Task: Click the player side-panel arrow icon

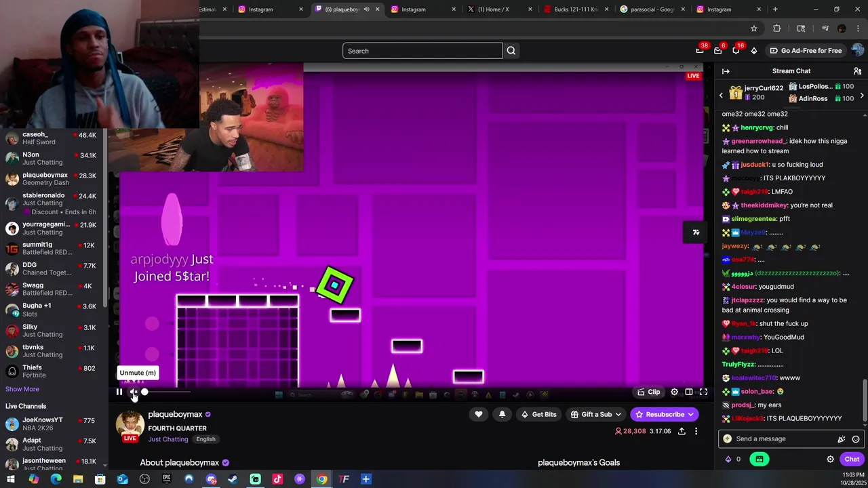Action: pyautogui.click(x=696, y=232)
